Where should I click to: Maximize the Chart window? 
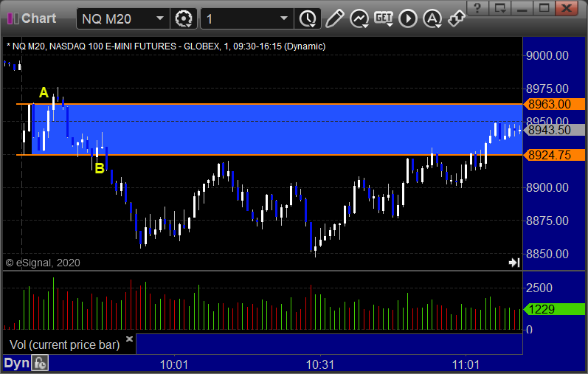point(544,8)
